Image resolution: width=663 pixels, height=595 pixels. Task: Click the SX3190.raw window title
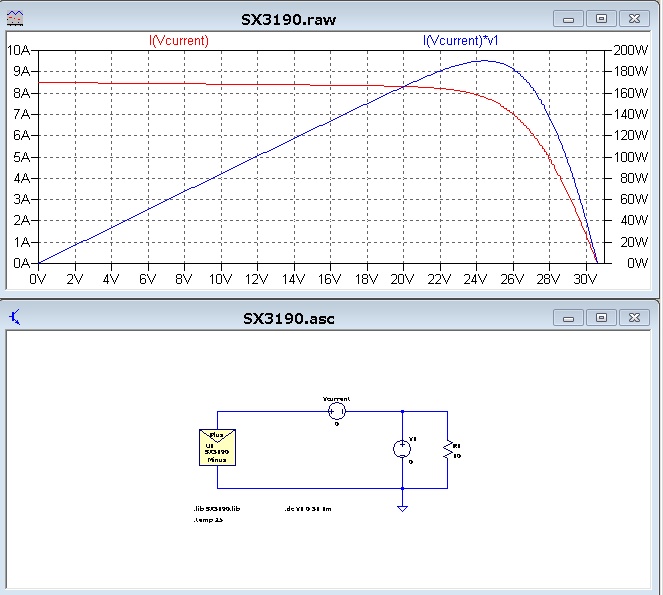tap(289, 20)
